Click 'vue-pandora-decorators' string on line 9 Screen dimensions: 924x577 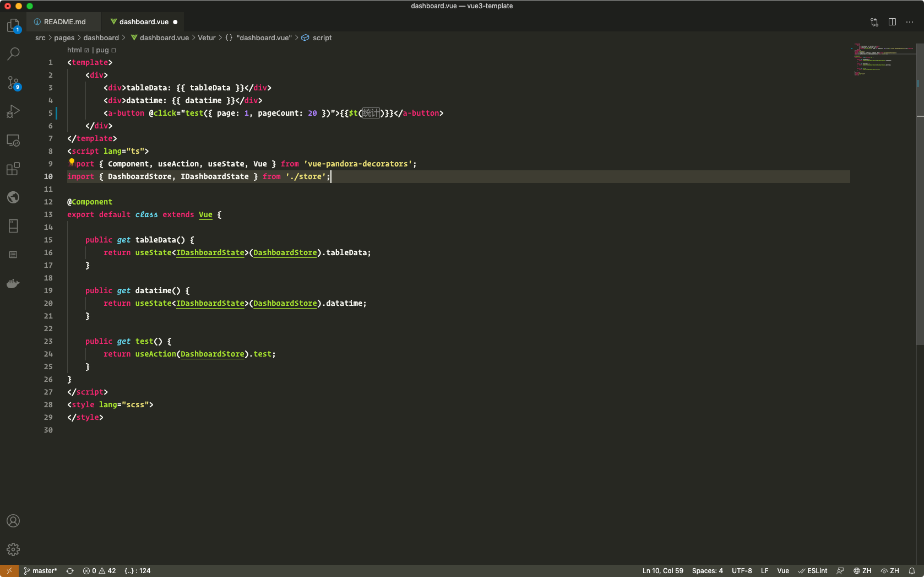point(358,164)
